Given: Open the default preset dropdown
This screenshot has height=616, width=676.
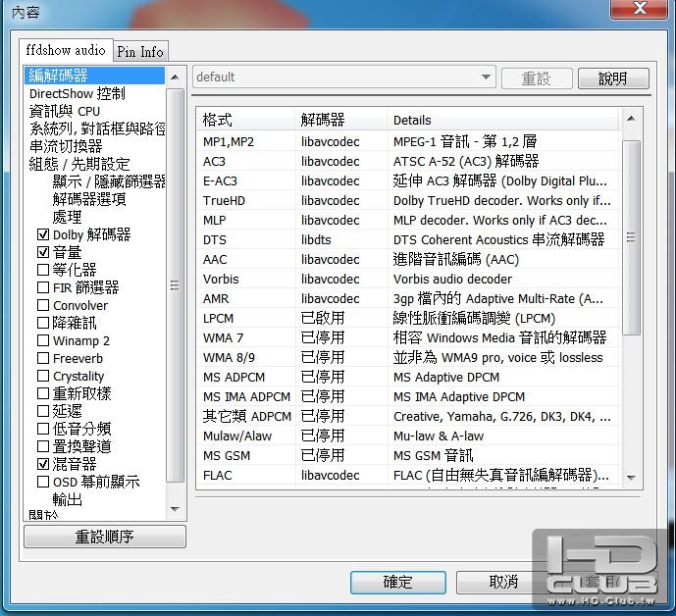Looking at the screenshot, I should coord(344,77).
